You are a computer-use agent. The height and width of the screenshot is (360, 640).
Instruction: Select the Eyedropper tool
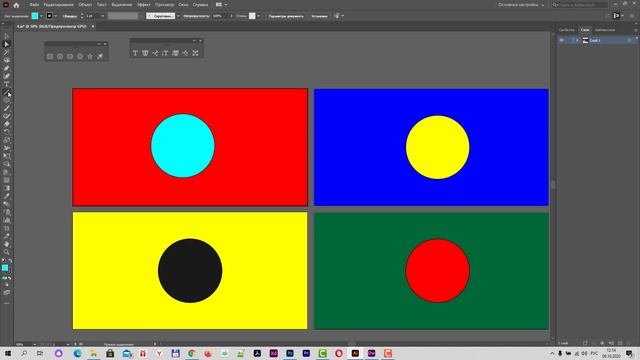[7, 196]
